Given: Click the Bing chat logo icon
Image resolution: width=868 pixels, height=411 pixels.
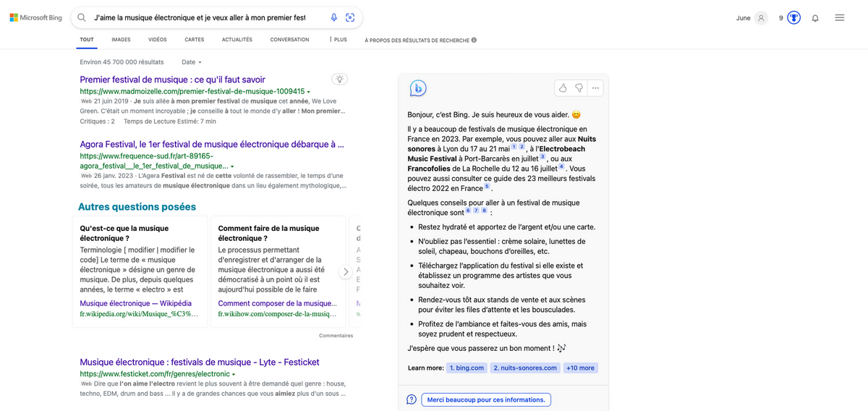Looking at the screenshot, I should (x=418, y=88).
